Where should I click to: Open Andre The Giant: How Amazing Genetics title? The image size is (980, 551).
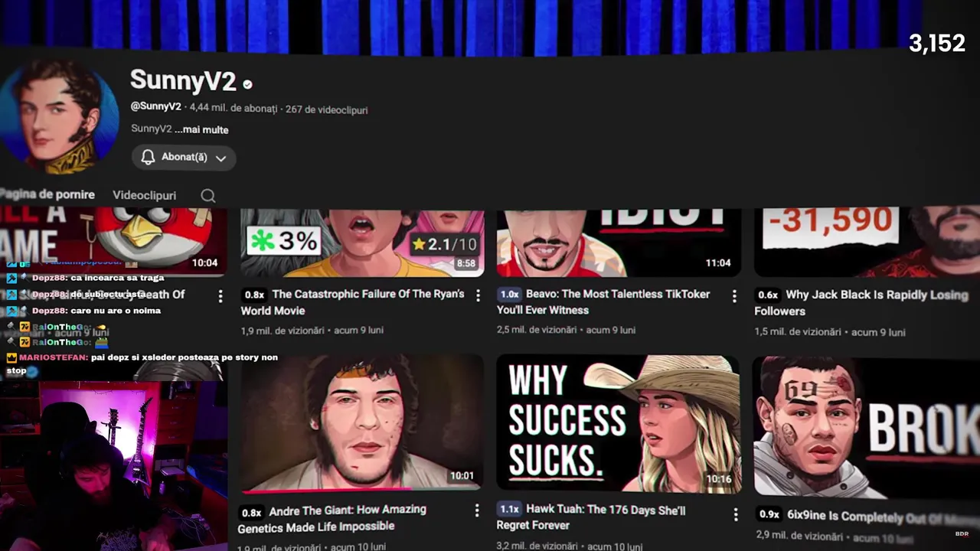point(332,518)
